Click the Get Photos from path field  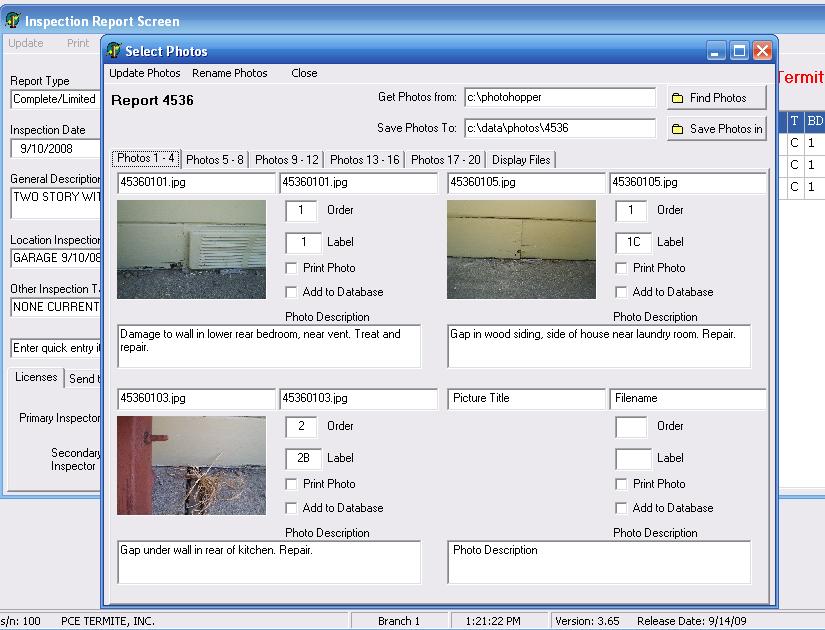(559, 98)
